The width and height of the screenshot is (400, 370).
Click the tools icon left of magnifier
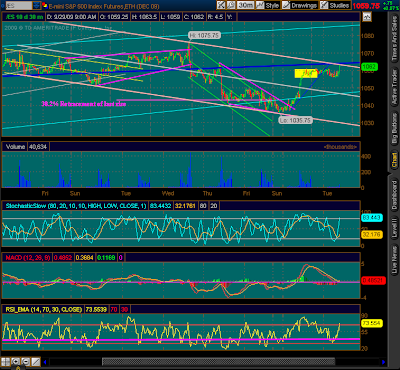pyautogui.click(x=221, y=5)
